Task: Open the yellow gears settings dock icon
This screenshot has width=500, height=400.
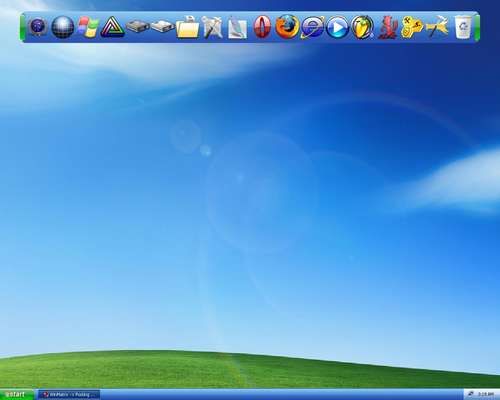Action: click(x=412, y=27)
